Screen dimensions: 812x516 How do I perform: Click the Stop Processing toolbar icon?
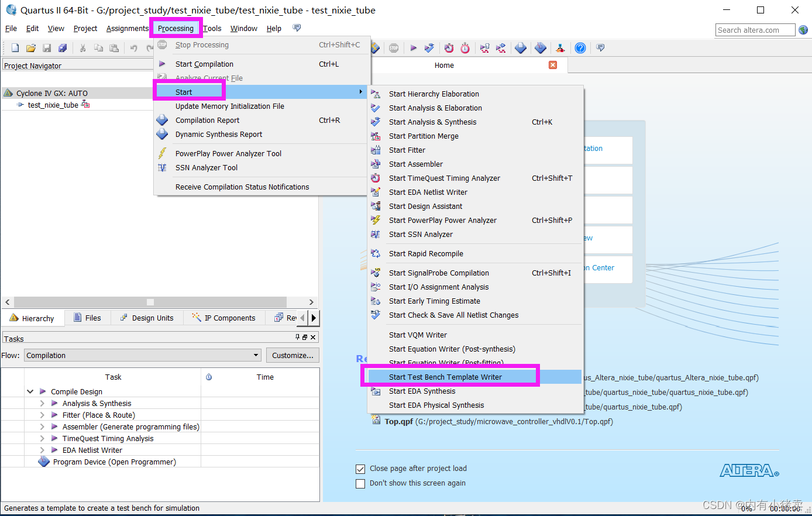click(x=394, y=48)
